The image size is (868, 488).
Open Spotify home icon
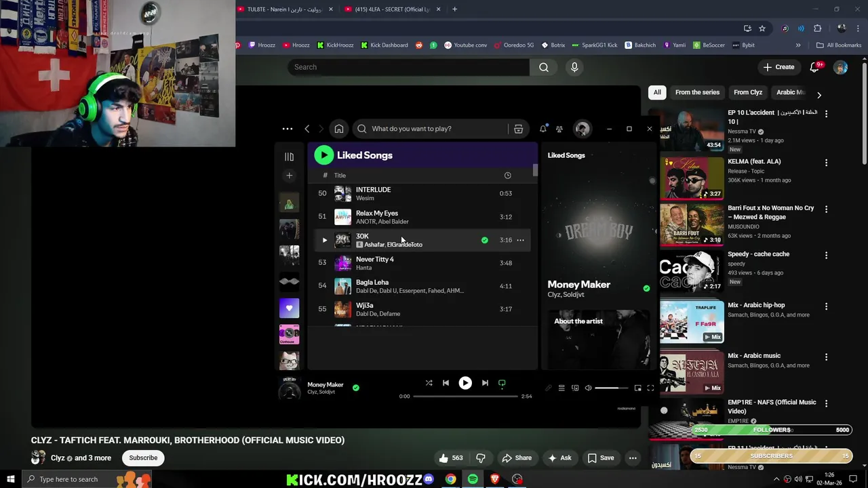point(338,129)
